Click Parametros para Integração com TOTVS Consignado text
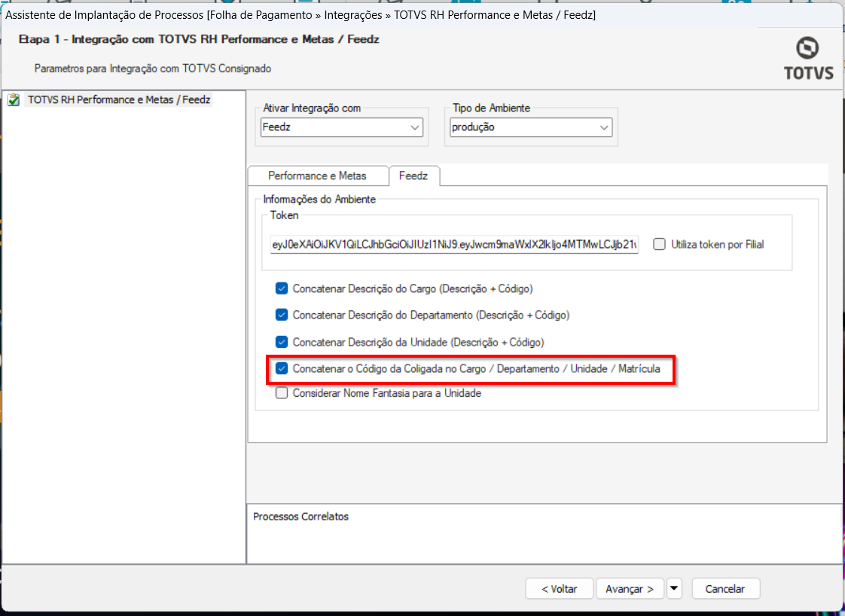The height and width of the screenshot is (616, 845). (153, 69)
